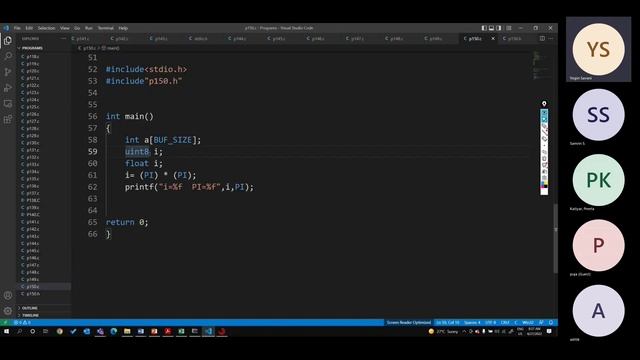Open the Help menu
The image size is (640, 360).
tap(123, 28)
